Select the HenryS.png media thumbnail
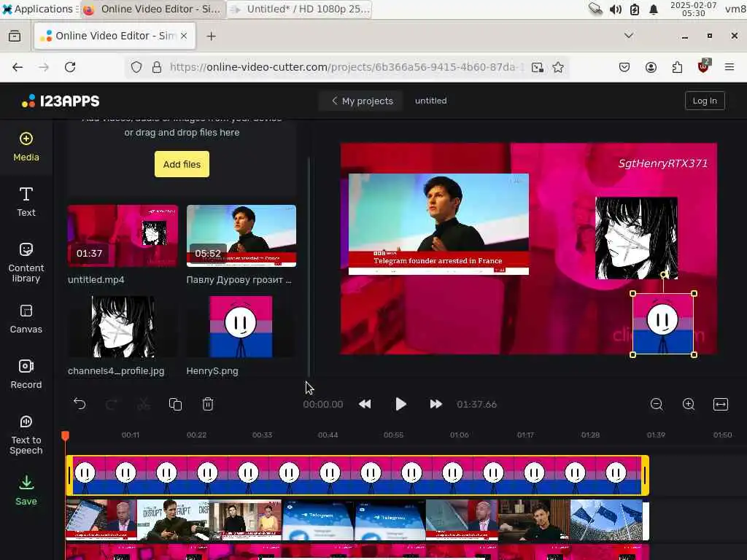 241,327
